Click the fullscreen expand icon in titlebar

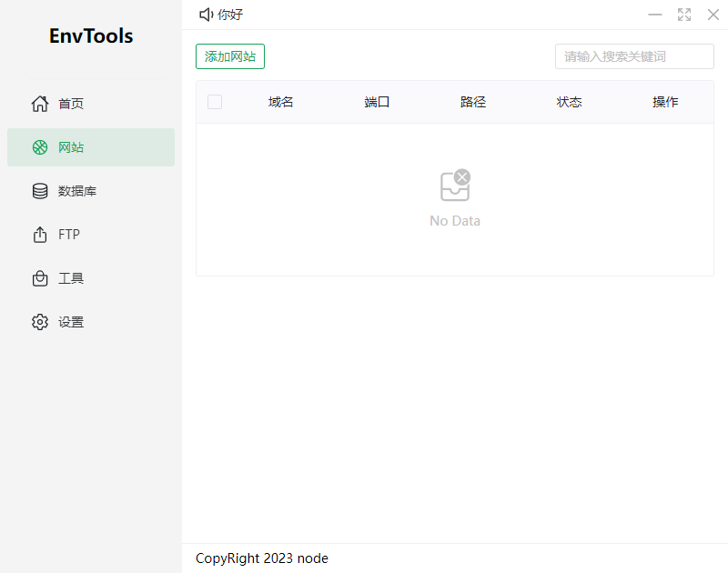click(x=684, y=15)
